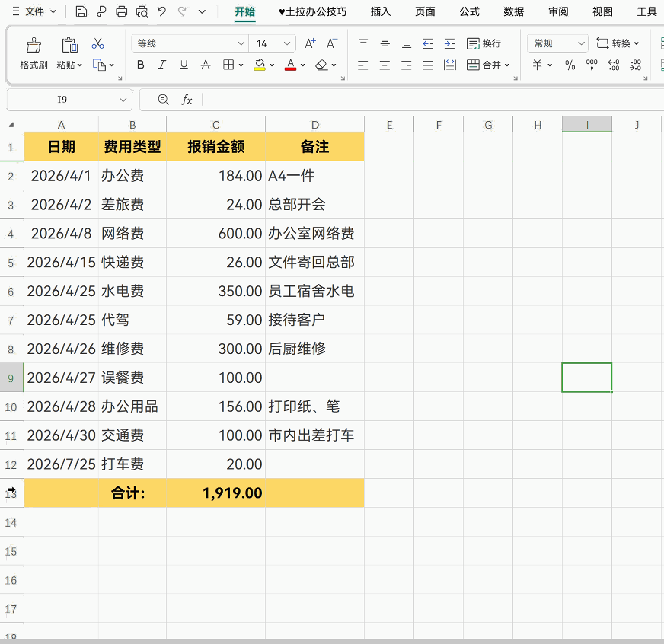Screen dimensions: 664x644
Task: Open the 视图 tab
Action: click(602, 12)
